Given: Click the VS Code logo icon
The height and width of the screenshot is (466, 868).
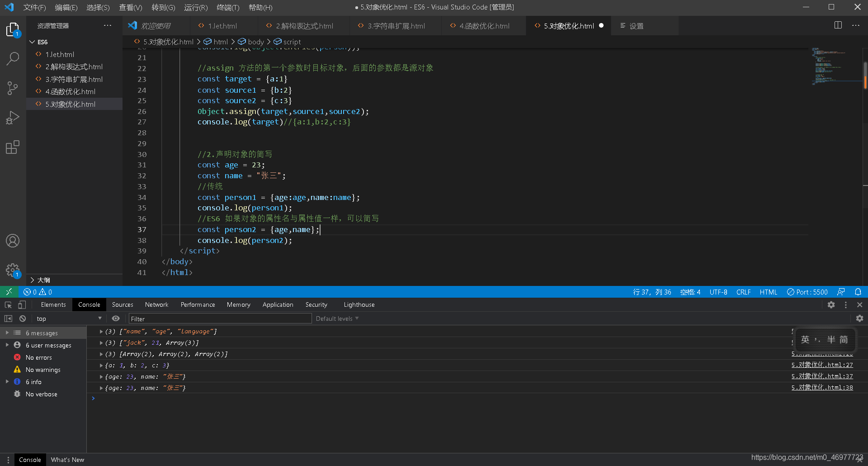Looking at the screenshot, I should click(x=9, y=7).
